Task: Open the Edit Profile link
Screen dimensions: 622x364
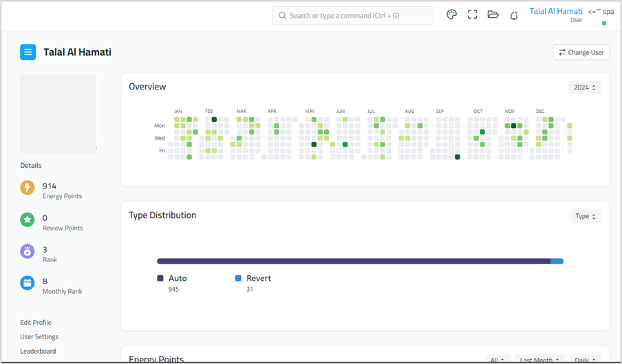Action: 36,323
